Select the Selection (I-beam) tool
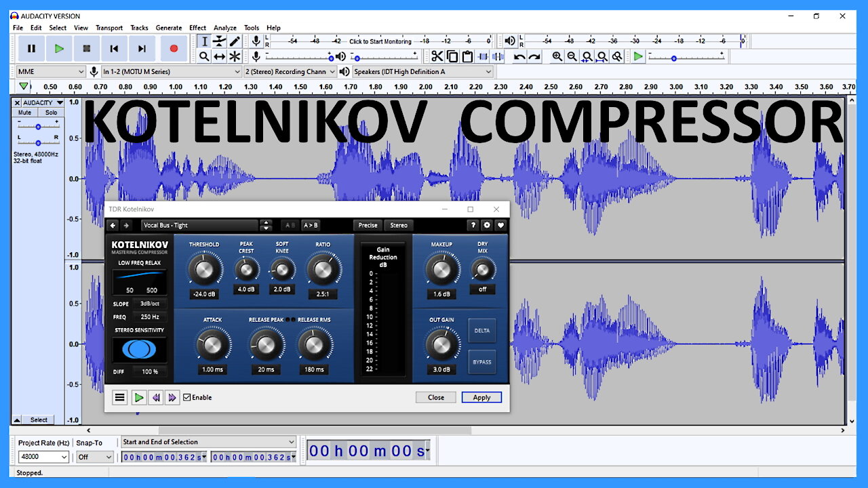Screen dimensions: 868x488 coord(204,41)
